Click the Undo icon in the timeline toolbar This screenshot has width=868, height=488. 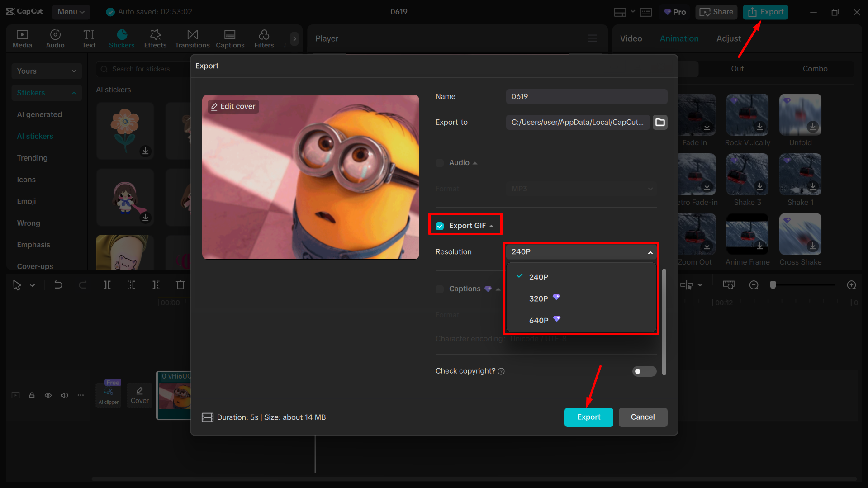point(58,285)
